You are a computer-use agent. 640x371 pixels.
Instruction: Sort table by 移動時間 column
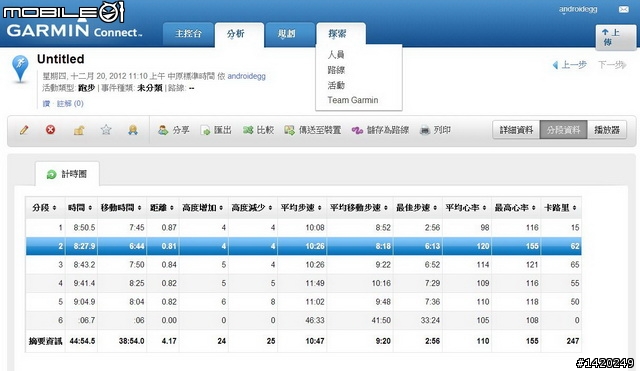click(122, 208)
